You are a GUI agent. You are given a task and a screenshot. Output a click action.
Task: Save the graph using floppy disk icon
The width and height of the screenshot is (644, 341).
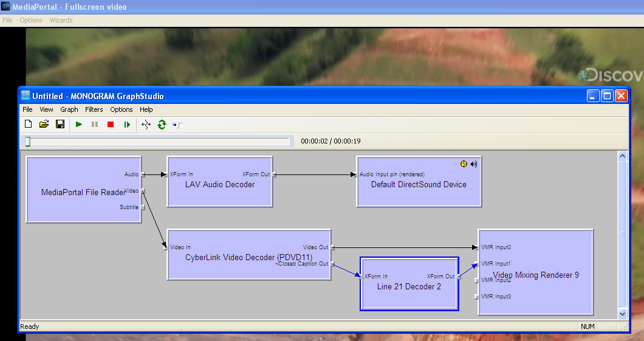(60, 124)
